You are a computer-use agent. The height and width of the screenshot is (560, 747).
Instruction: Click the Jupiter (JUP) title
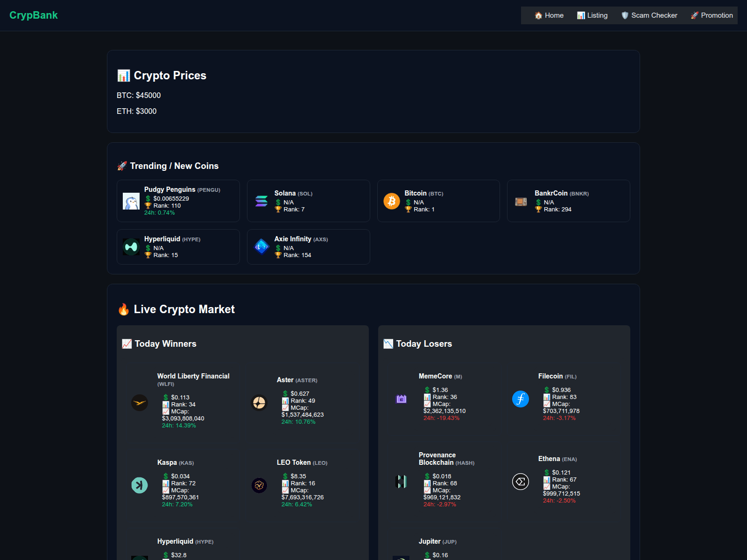[437, 541]
